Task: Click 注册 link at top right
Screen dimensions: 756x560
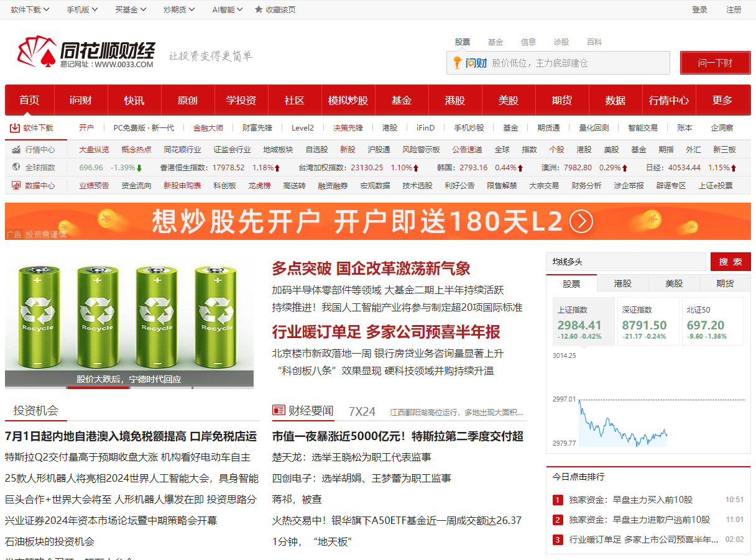Action: pyautogui.click(x=734, y=10)
